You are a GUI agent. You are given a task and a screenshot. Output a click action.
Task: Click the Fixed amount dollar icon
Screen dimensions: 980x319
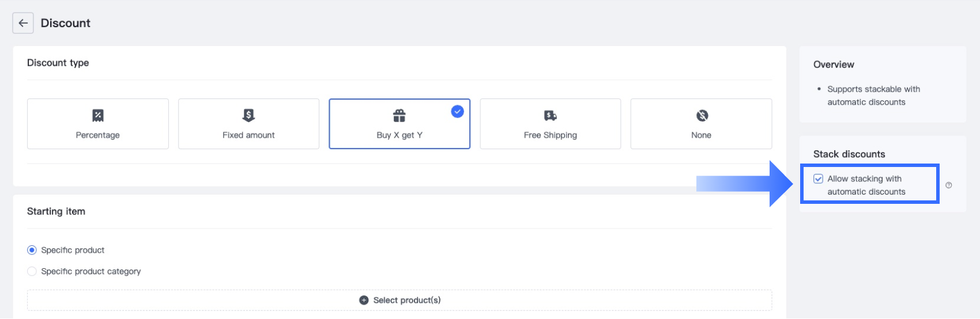pos(248,115)
